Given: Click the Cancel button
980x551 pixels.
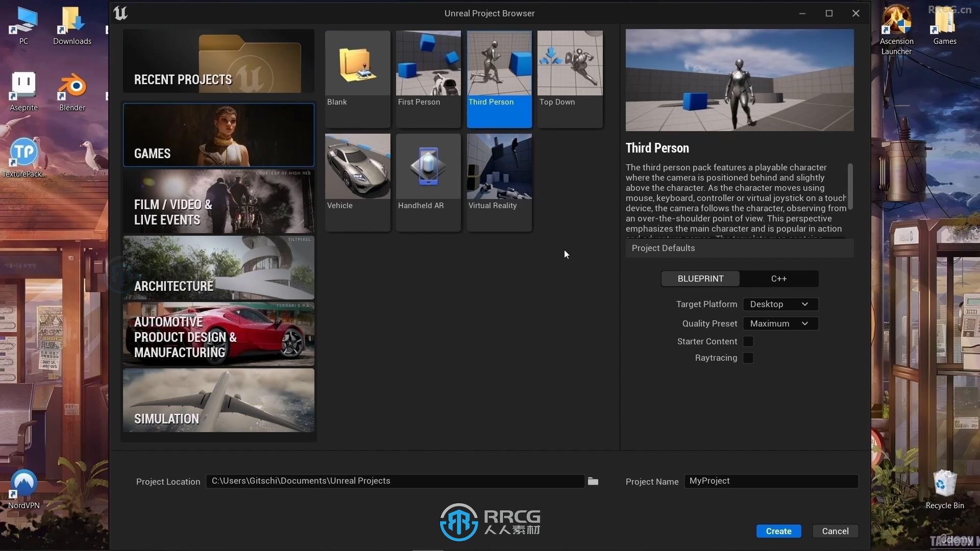Looking at the screenshot, I should click(835, 531).
